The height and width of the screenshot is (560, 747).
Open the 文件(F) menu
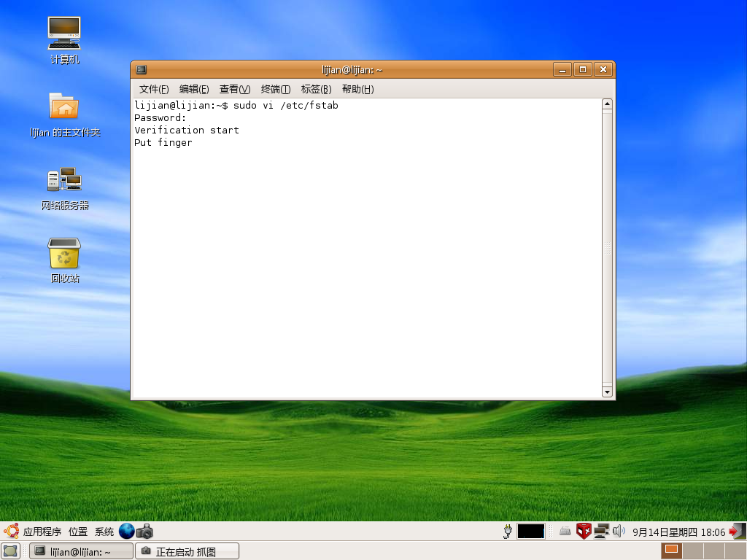click(x=154, y=89)
